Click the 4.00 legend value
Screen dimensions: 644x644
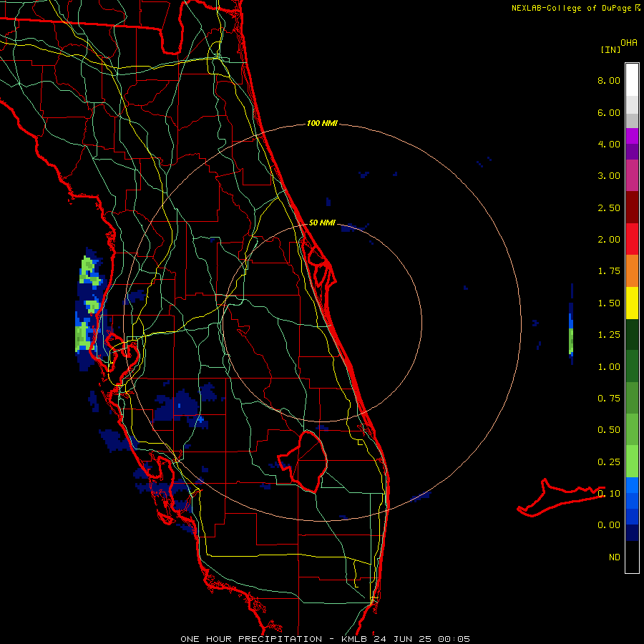pyautogui.click(x=609, y=144)
